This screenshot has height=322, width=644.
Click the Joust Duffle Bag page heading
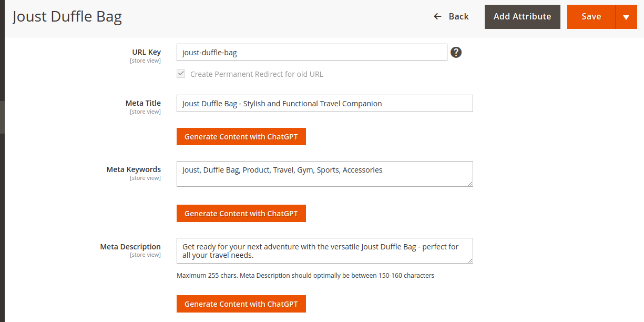[67, 17]
